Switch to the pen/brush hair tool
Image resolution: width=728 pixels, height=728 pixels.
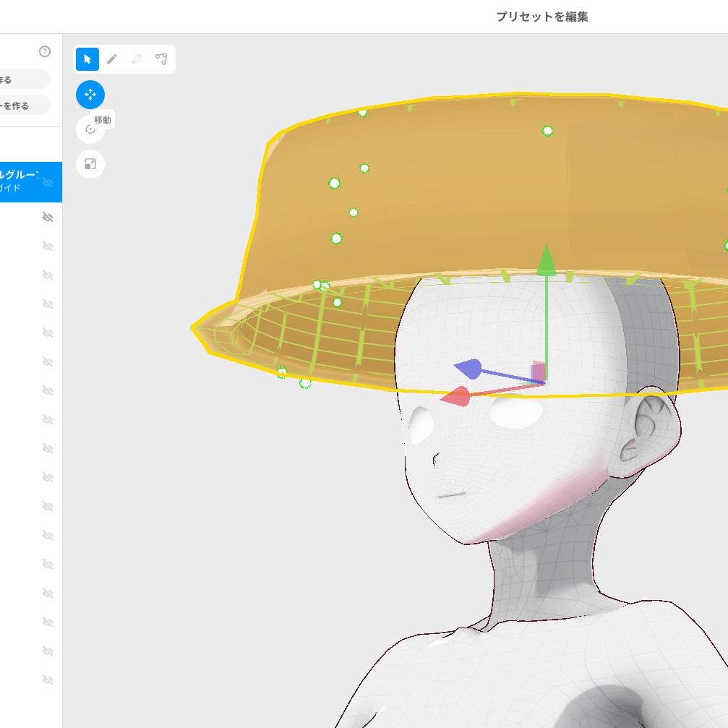point(112,59)
